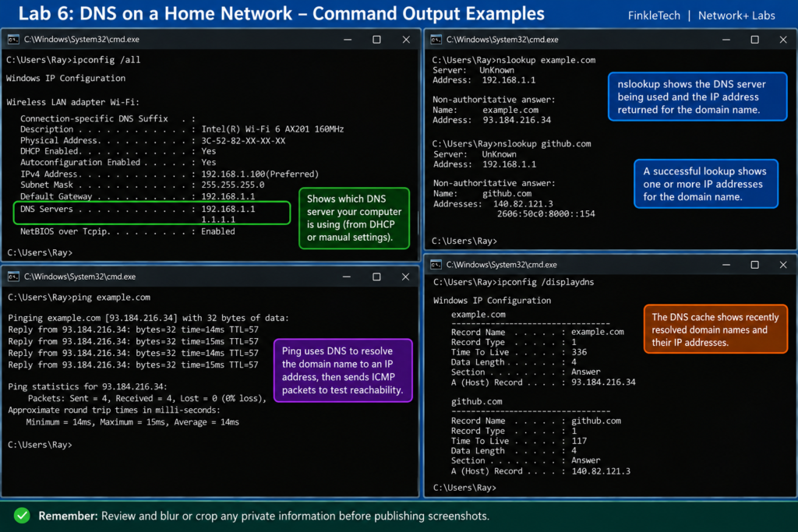Close the ipconfig /displaydns window
This screenshot has width=798, height=532.
(783, 265)
